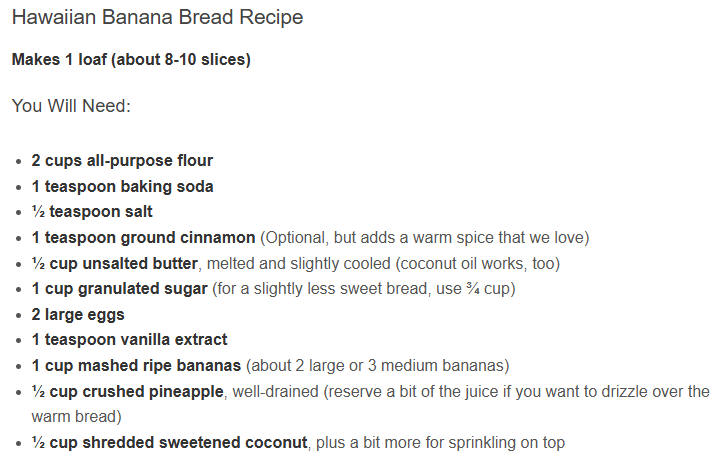Click the 'coconut oil works, too' note

point(478,264)
